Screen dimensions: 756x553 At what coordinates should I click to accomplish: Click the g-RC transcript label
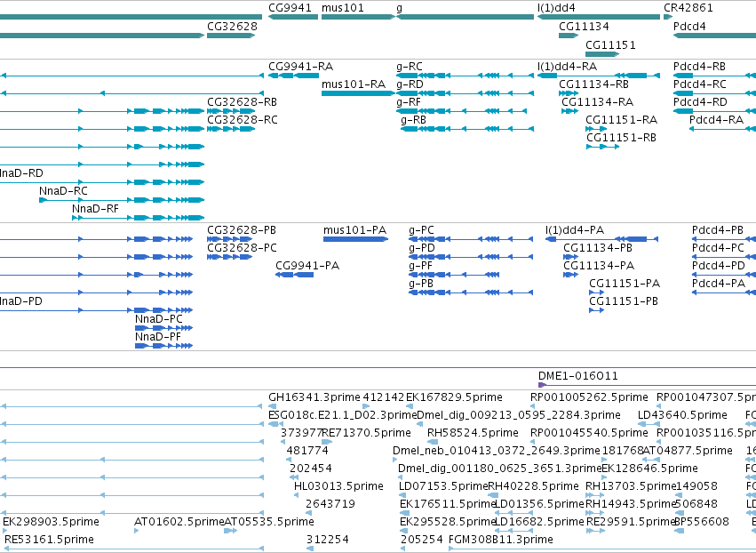410,67
